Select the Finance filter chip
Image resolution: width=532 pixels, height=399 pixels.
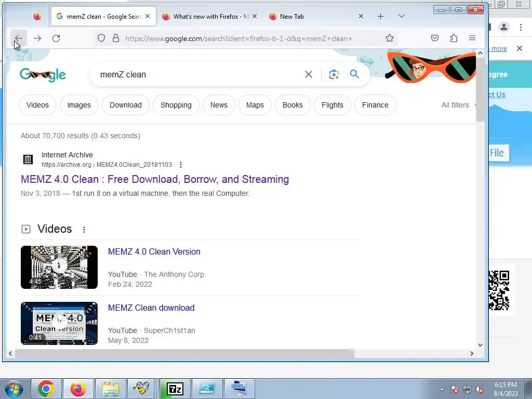pyautogui.click(x=375, y=105)
